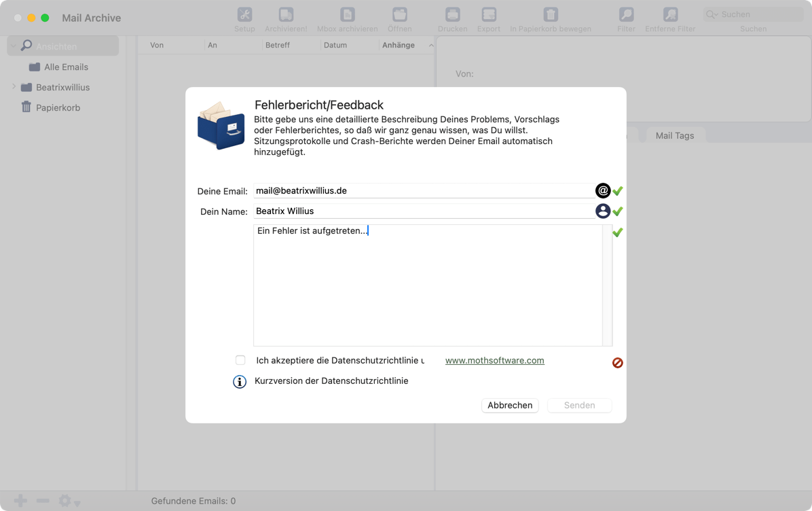Click inside the message description text area
This screenshot has width=812, height=511.
coord(428,285)
